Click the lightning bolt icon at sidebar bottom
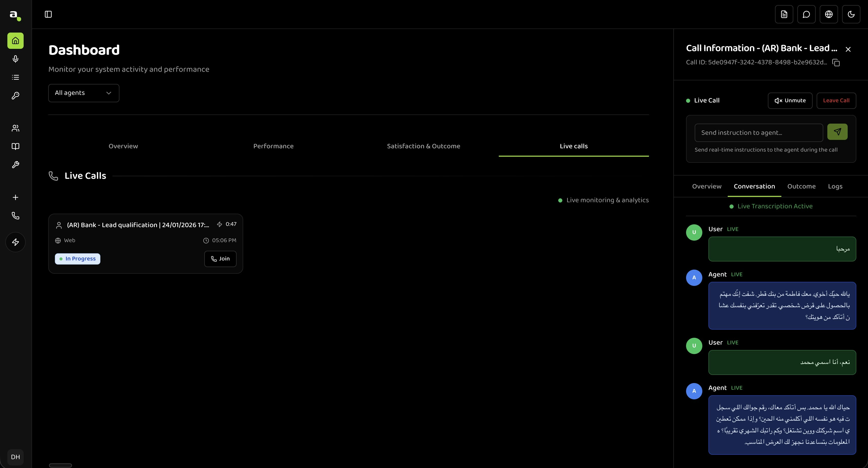Screen dimensions: 868x468 point(15,242)
